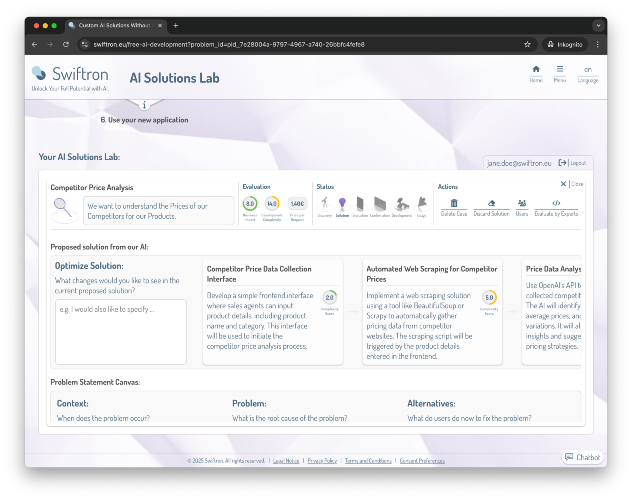
Task: Click complexity score 2.0 on Data Collection card
Action: 330,297
